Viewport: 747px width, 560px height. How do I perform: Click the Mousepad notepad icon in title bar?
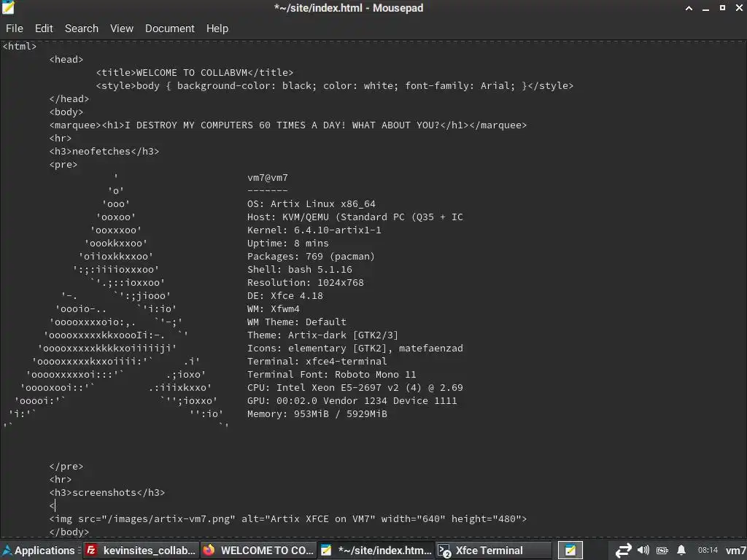click(x=8, y=7)
